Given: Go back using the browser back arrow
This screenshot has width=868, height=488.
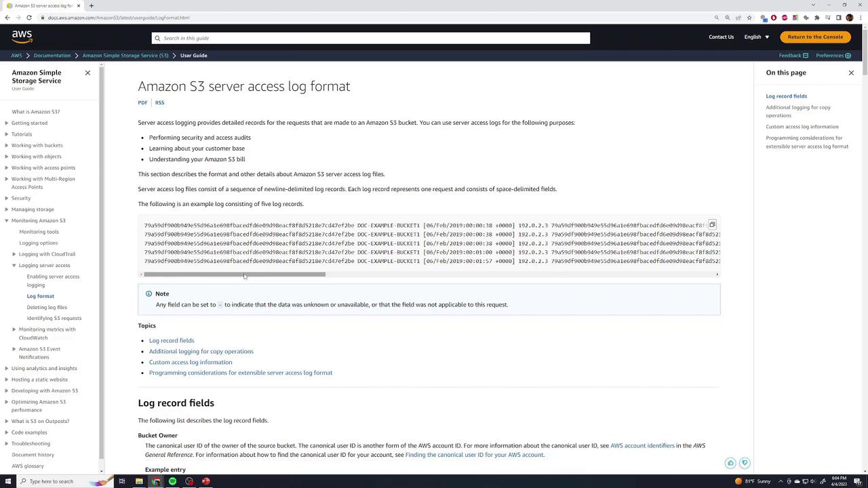Looking at the screenshot, I should 7,18.
